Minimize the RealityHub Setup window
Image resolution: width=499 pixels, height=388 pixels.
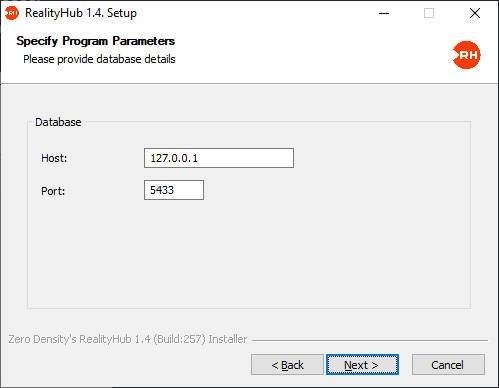pos(384,13)
